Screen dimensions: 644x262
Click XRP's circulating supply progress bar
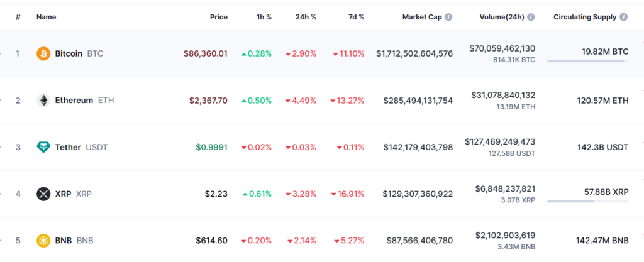(x=587, y=202)
